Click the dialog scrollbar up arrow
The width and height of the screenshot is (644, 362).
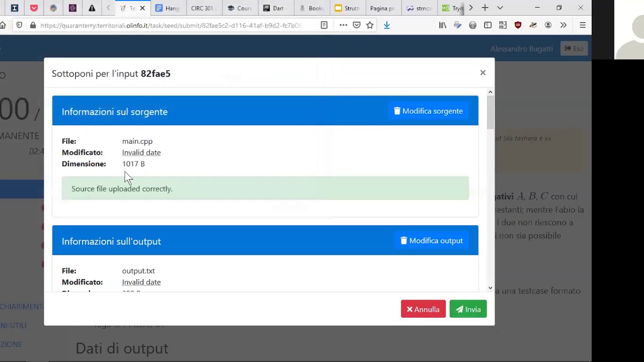click(490, 92)
